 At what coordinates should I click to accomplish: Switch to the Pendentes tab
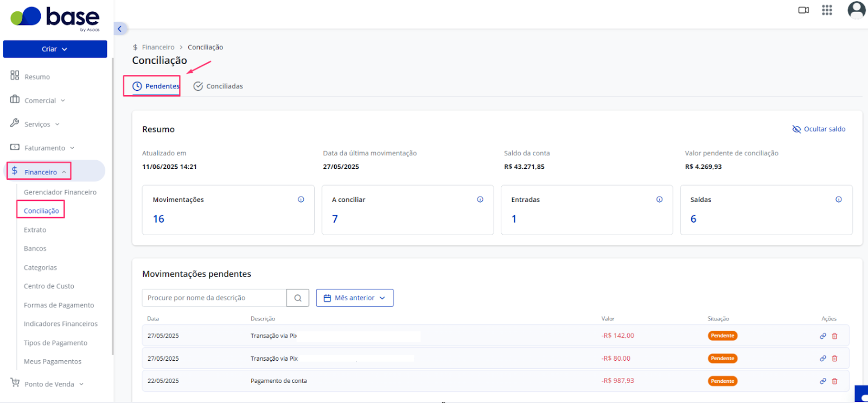tap(156, 86)
